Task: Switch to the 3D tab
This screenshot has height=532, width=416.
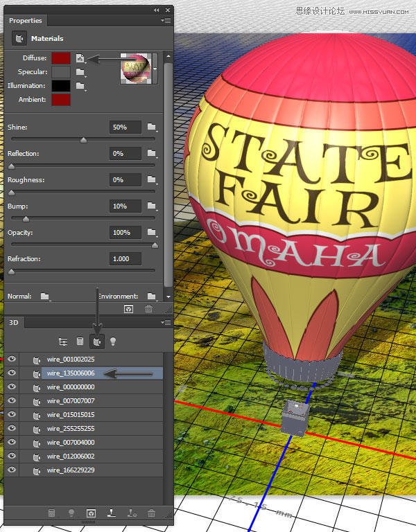Action: pyautogui.click(x=14, y=323)
